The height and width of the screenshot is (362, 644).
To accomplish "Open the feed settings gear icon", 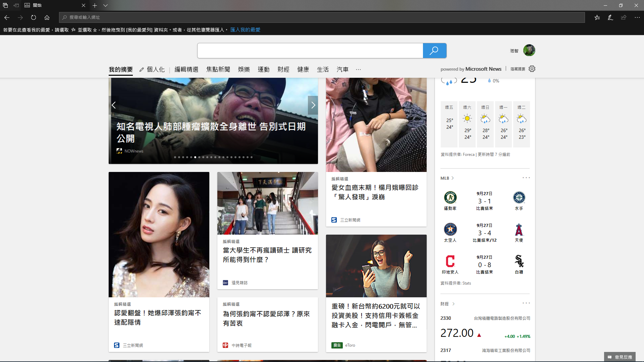I will click(532, 69).
